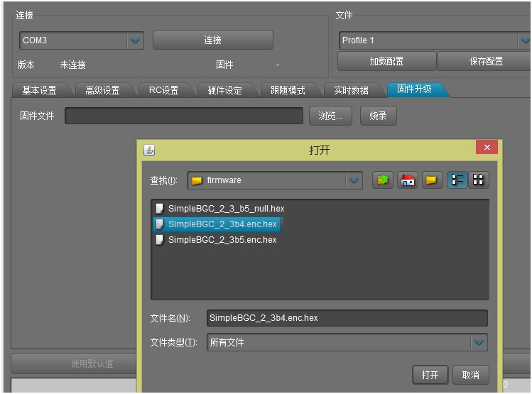The image size is (532, 394).
Task: Click the 文件名 filename input field
Action: (x=347, y=318)
